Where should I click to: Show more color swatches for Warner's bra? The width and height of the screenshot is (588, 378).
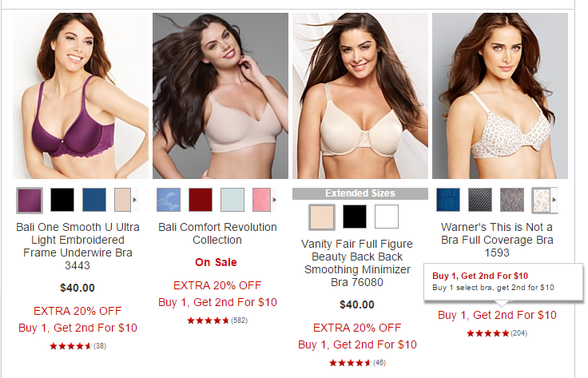[x=554, y=200]
